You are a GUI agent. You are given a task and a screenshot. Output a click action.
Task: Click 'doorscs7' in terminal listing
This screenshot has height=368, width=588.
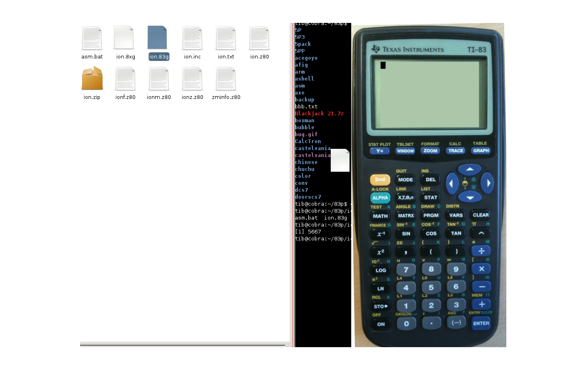point(308,197)
